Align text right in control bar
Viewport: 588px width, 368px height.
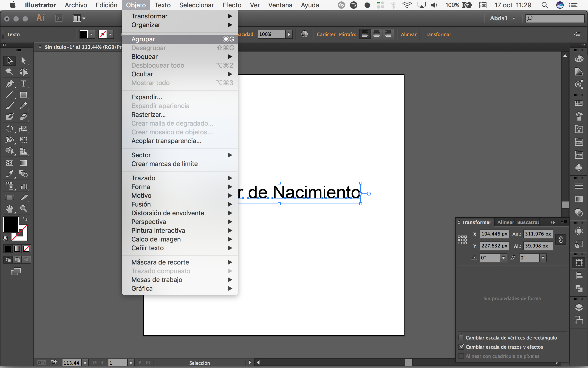tap(388, 34)
